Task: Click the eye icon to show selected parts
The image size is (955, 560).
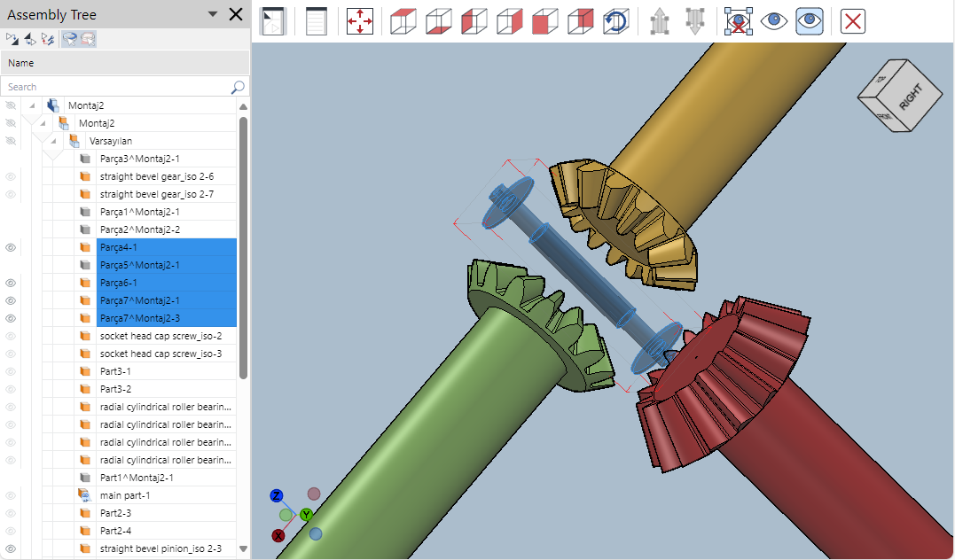Action: coord(773,21)
